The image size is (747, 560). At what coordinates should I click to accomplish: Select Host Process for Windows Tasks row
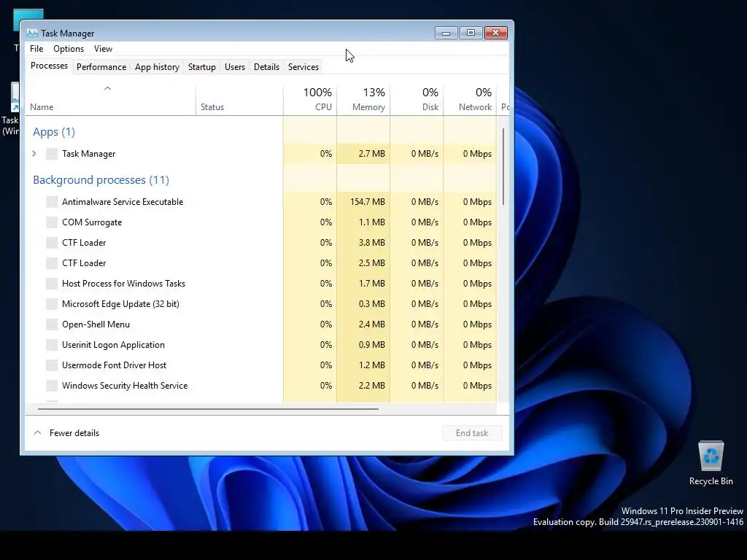click(x=261, y=284)
